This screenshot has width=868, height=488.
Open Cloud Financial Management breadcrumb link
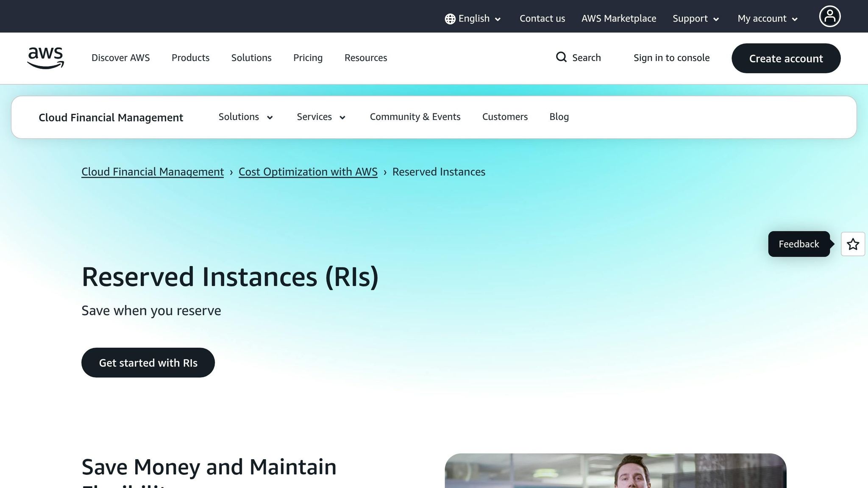tap(152, 172)
